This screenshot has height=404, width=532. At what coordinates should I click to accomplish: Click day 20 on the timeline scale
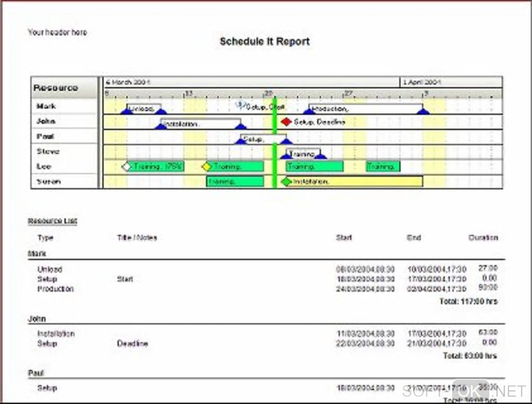(x=269, y=93)
